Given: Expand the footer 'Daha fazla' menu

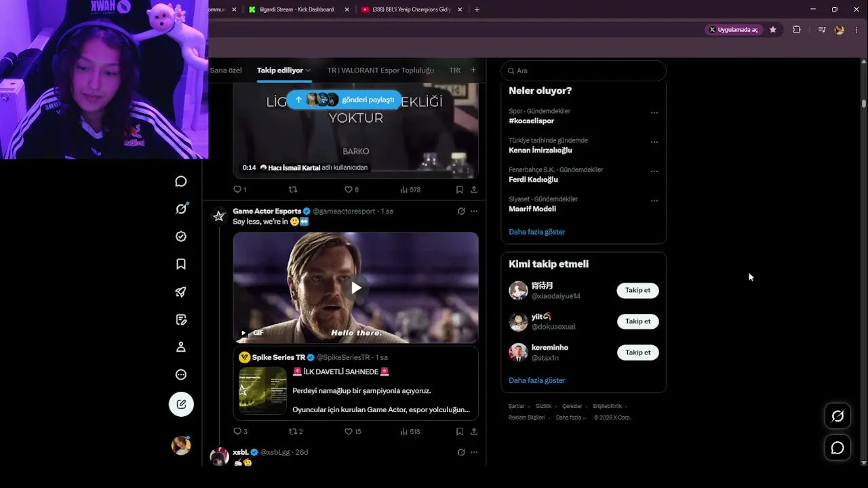Looking at the screenshot, I should [x=571, y=418].
